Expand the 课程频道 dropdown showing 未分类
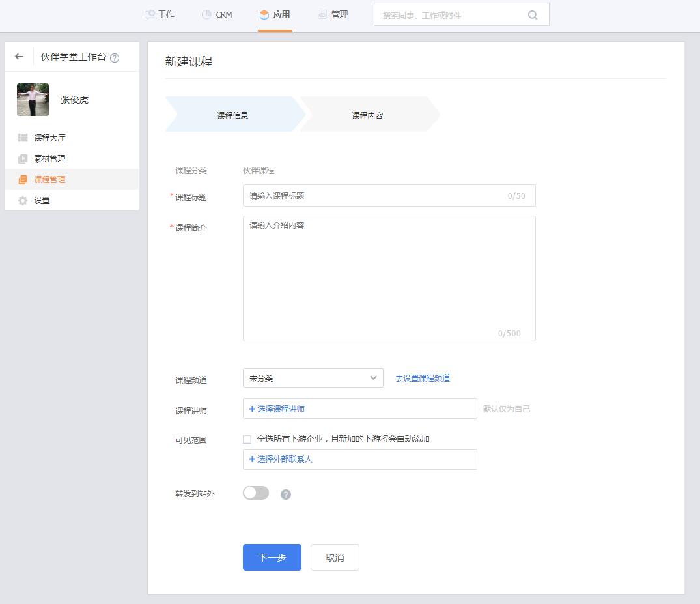The image size is (700, 604). click(x=313, y=378)
